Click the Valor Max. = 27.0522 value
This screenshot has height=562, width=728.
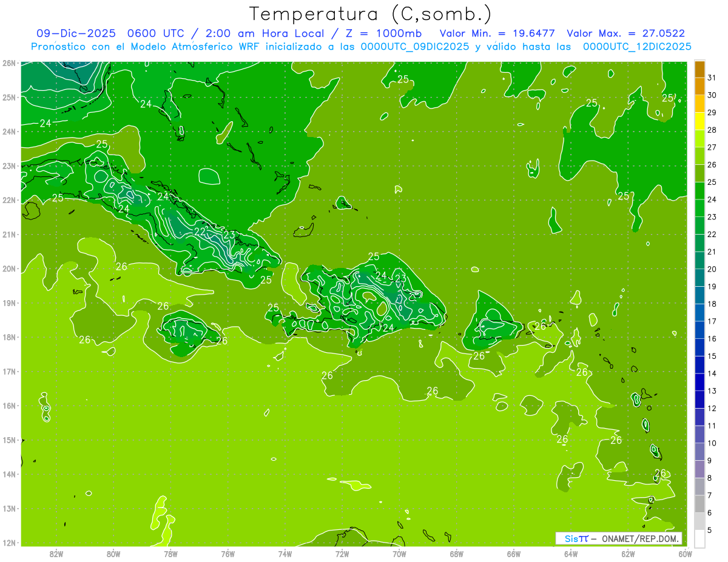tap(625, 34)
